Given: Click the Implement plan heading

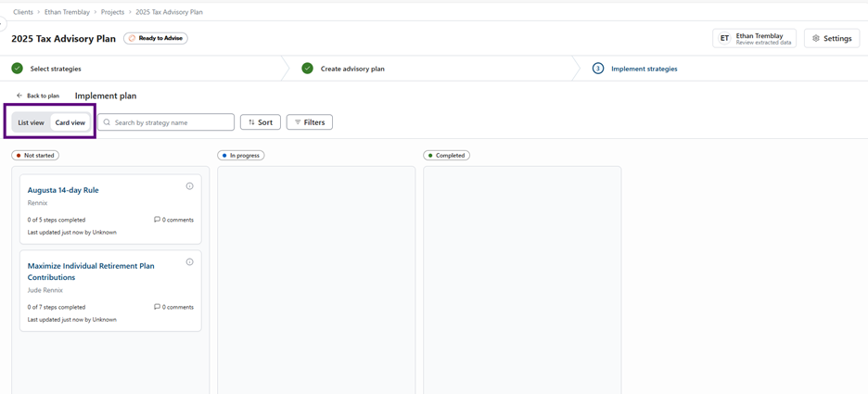Looking at the screenshot, I should tap(106, 95).
